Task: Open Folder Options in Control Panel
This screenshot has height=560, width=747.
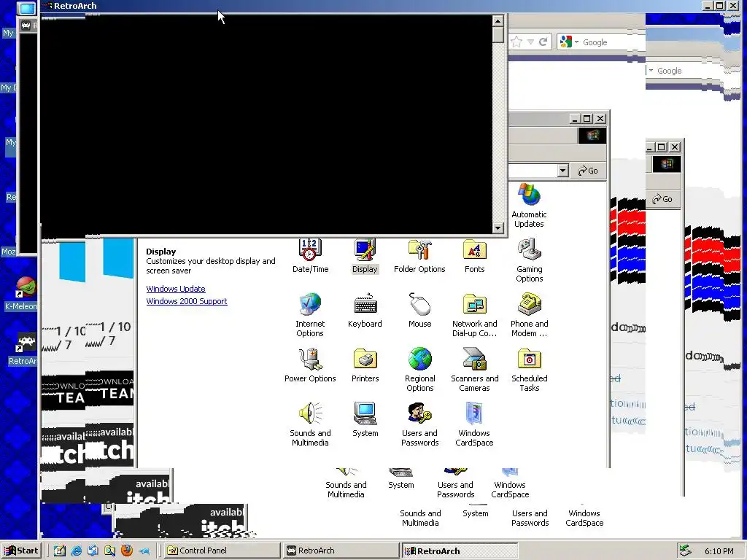Action: pyautogui.click(x=419, y=256)
